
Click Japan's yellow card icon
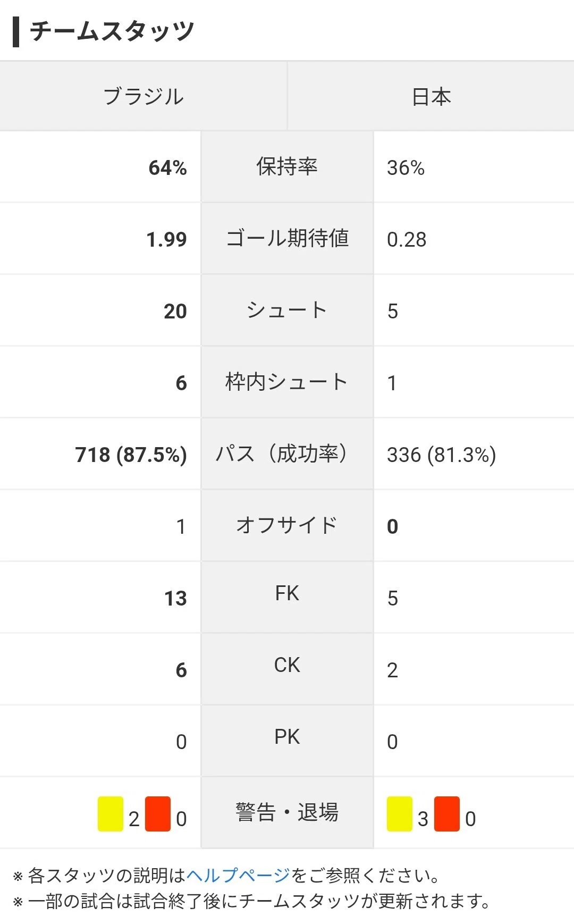pyautogui.click(x=400, y=813)
